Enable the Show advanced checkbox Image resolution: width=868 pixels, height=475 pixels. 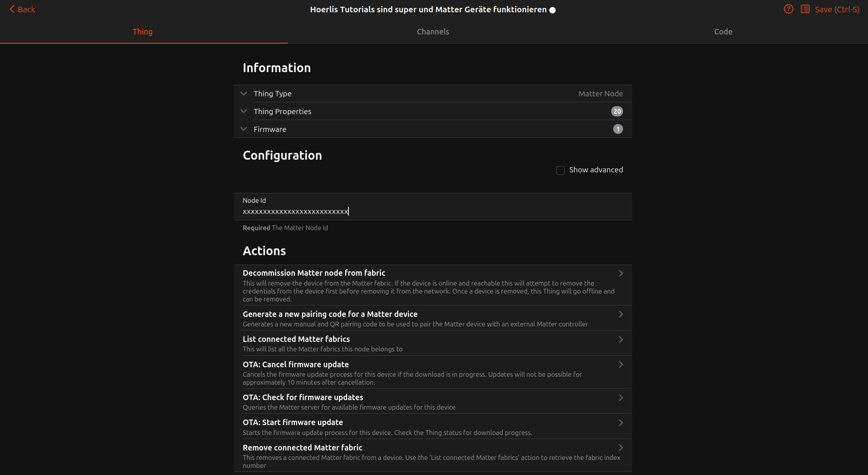pos(560,170)
